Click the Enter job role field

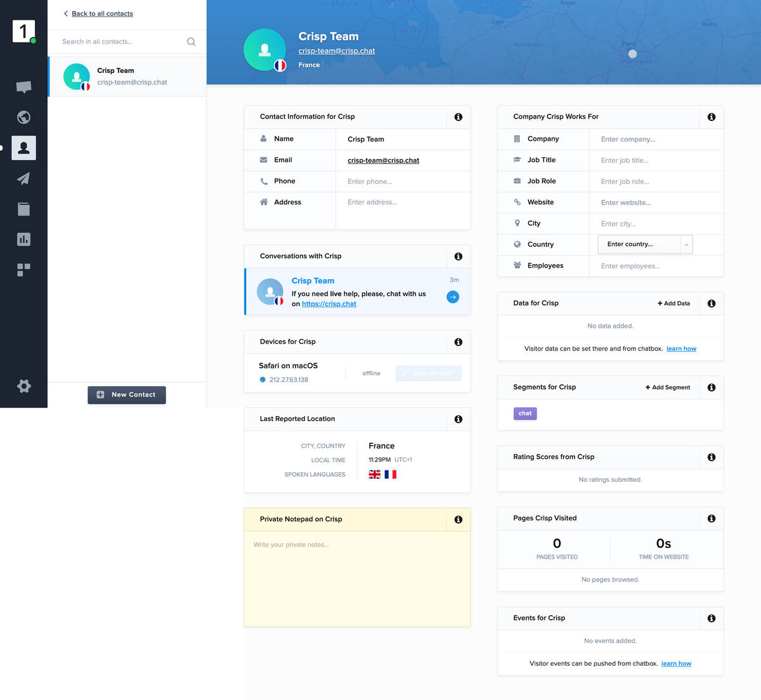[657, 181]
